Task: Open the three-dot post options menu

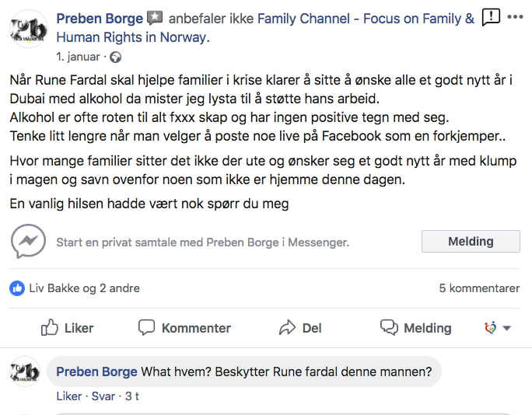Action: [x=515, y=17]
